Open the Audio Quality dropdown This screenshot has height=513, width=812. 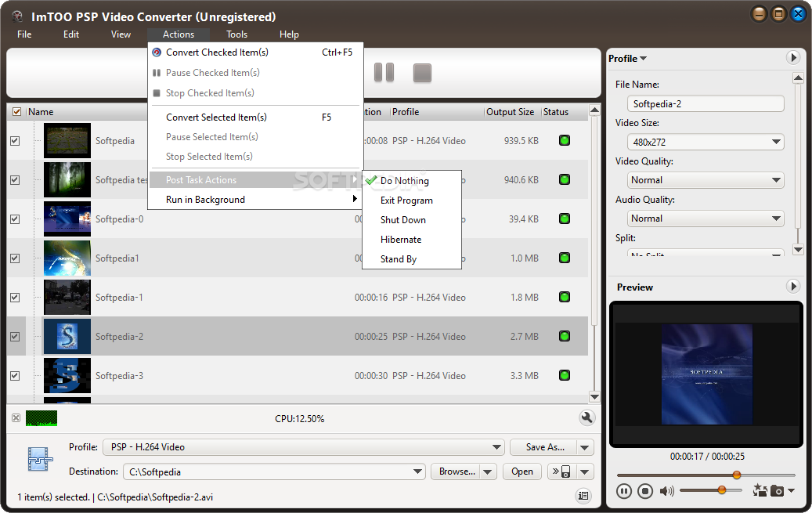(706, 219)
